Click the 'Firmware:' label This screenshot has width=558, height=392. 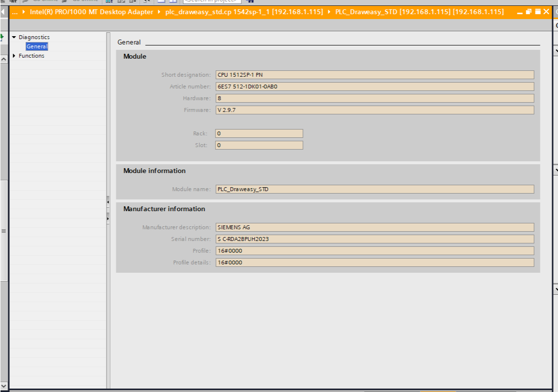197,110
